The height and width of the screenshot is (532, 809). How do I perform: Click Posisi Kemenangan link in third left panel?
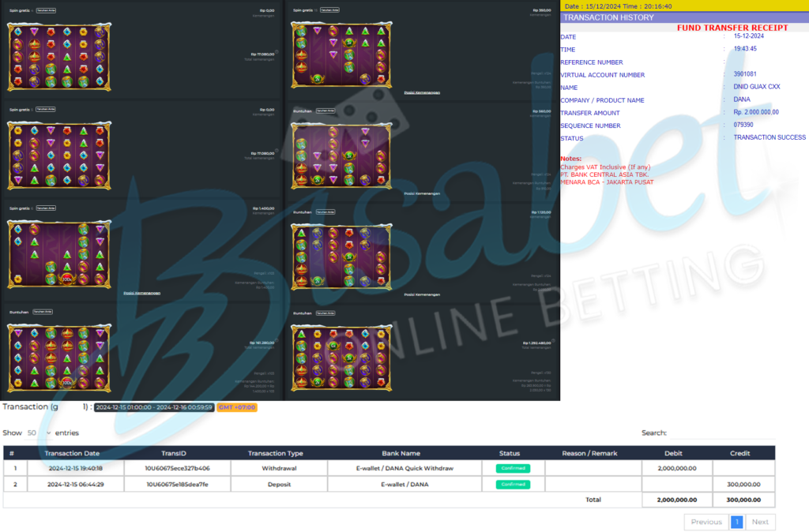[142, 293]
